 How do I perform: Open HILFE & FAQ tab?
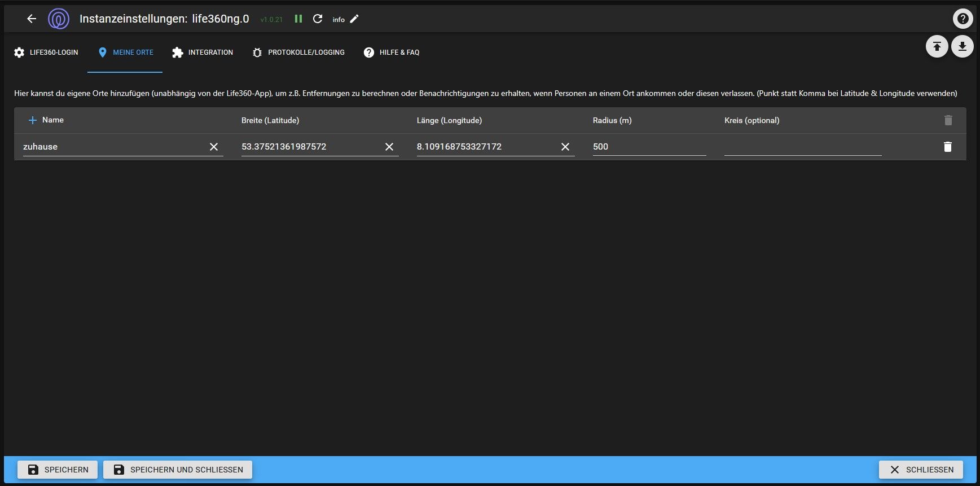click(392, 52)
